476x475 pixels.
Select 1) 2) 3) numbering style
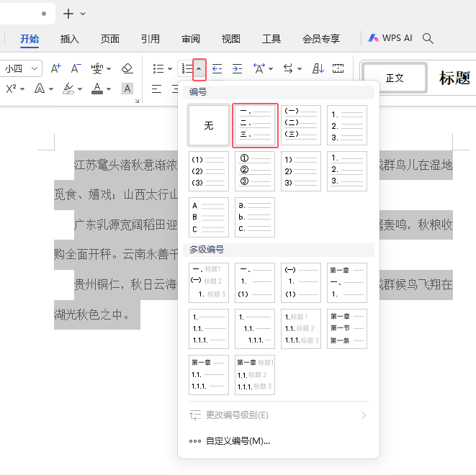[x=301, y=171]
